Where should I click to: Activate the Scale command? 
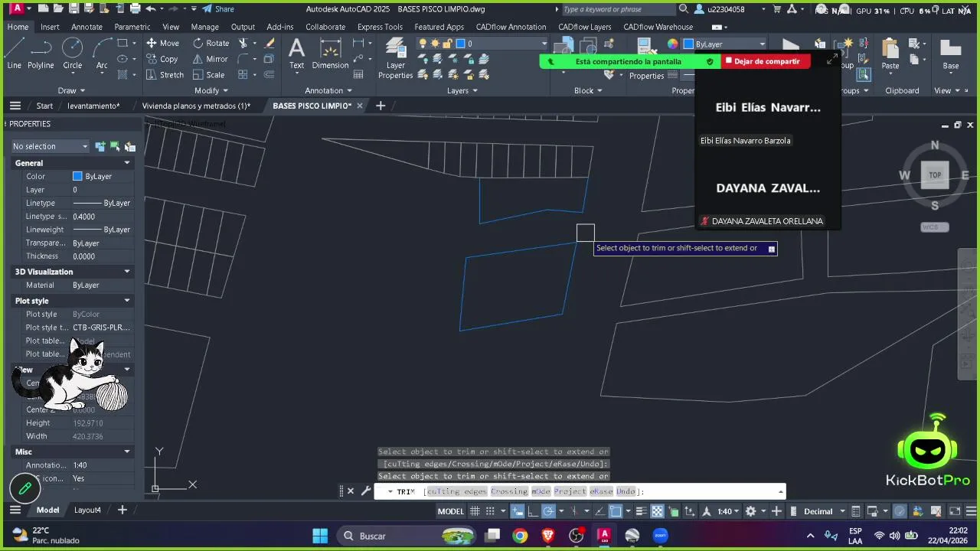click(208, 75)
